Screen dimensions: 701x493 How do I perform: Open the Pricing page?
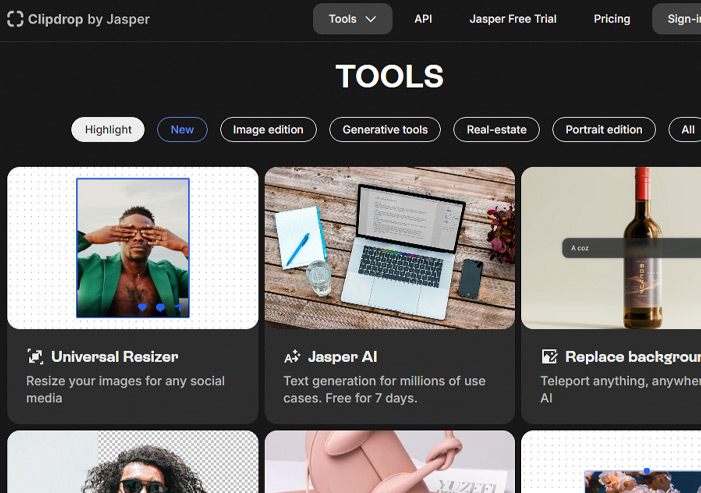tap(612, 19)
